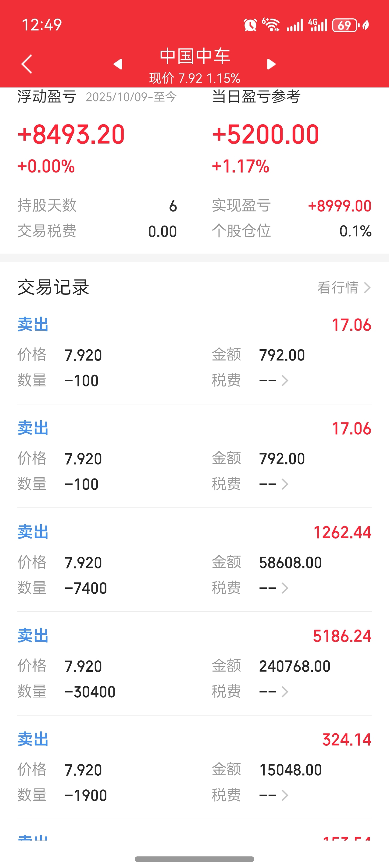Screen dimensions: 389x868
Task: Go to previous stock with left triangle
Action: pos(118,64)
